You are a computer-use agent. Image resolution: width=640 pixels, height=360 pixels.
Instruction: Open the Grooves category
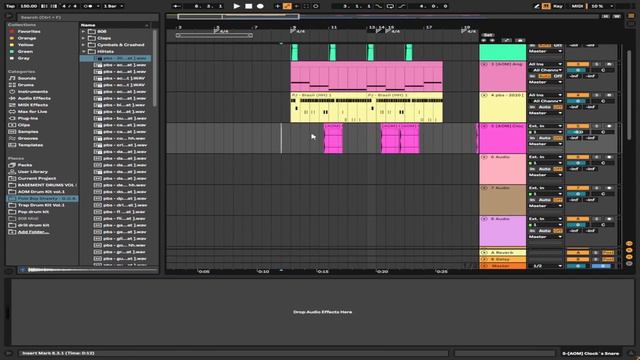click(28, 138)
